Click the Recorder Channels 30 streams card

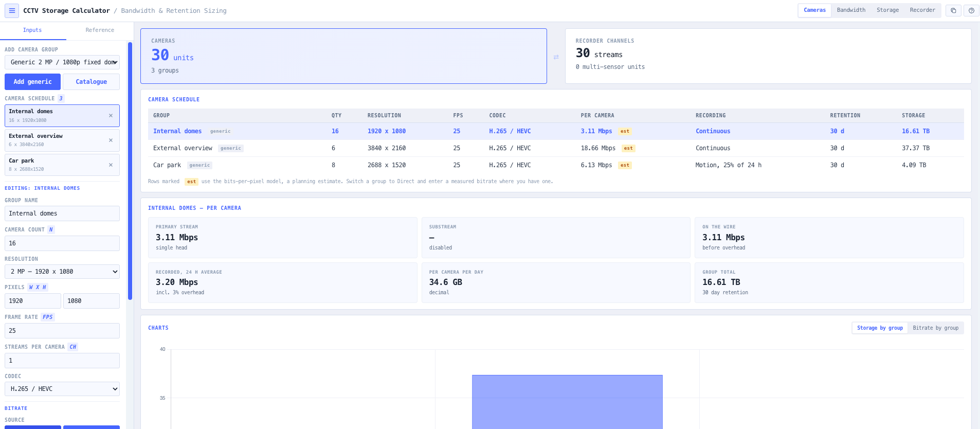click(768, 56)
